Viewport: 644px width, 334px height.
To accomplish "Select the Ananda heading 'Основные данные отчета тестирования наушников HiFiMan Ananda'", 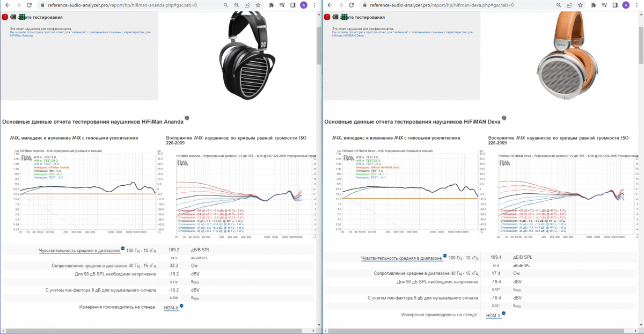I will [x=93, y=121].
